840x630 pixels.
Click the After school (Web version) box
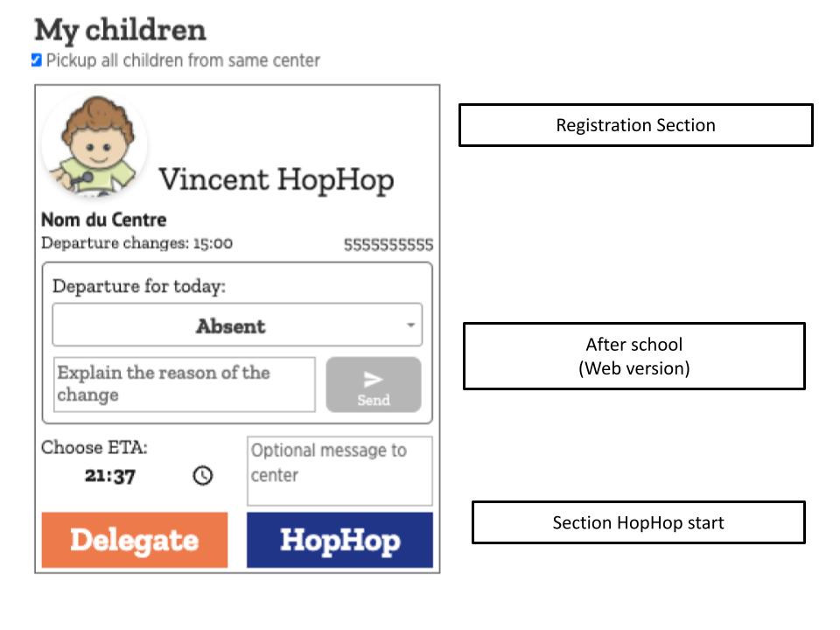click(x=634, y=356)
